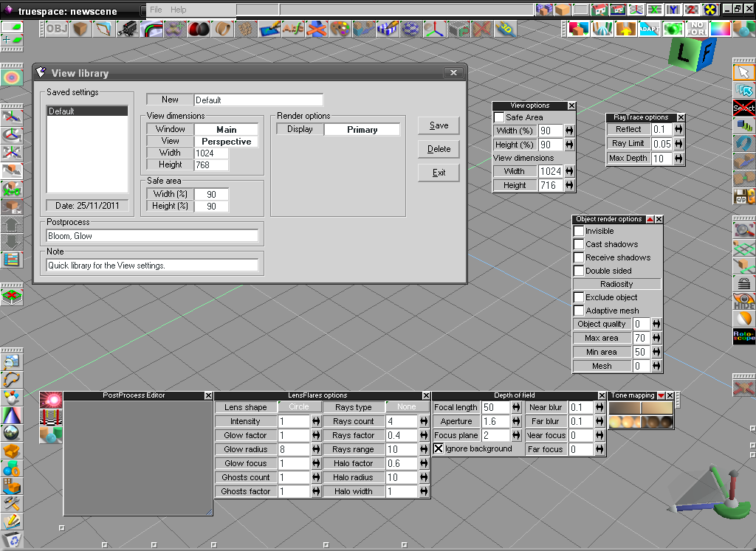756x551 pixels.
Task: Select the camera tool icon
Action: click(128, 29)
